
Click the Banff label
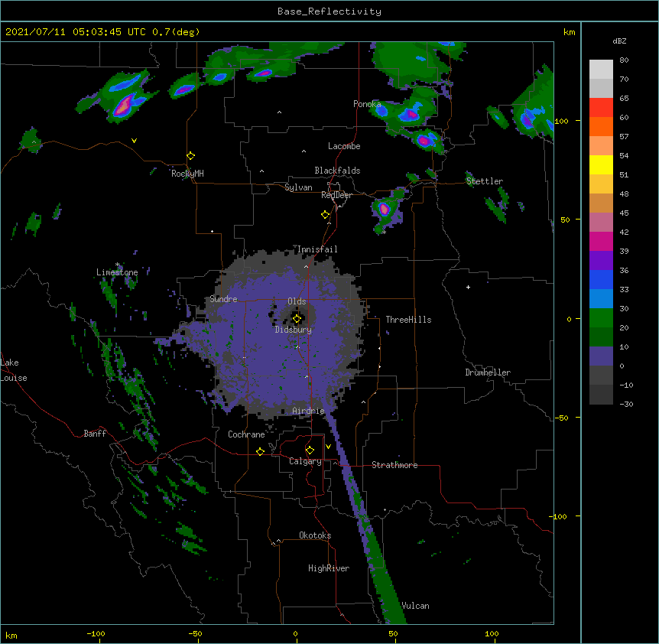point(95,434)
